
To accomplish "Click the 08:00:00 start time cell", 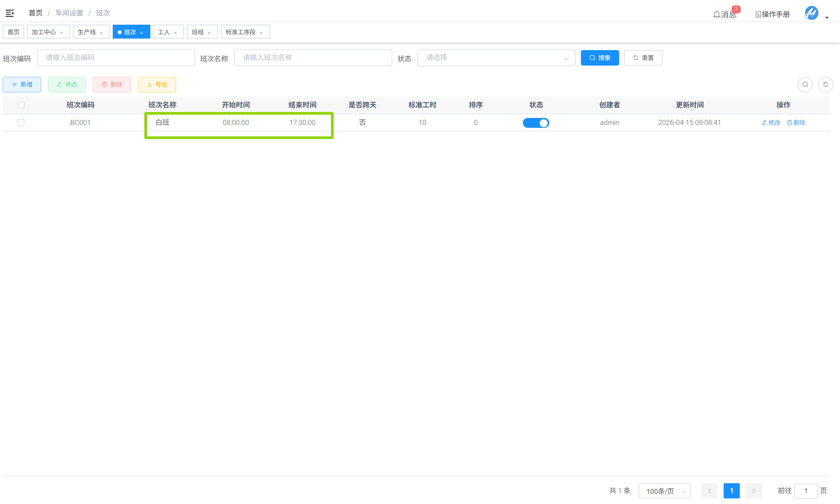I will tap(236, 123).
